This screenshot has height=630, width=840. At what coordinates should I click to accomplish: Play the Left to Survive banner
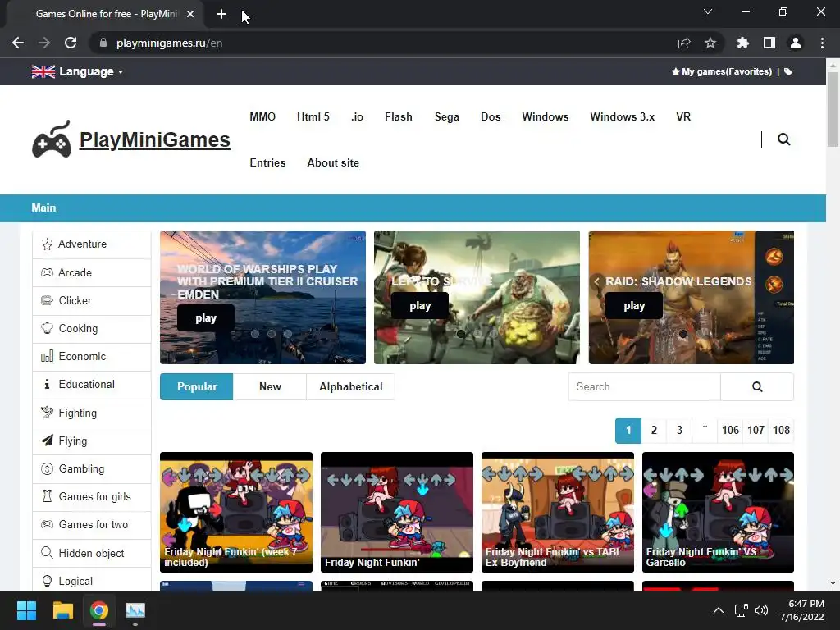click(420, 306)
